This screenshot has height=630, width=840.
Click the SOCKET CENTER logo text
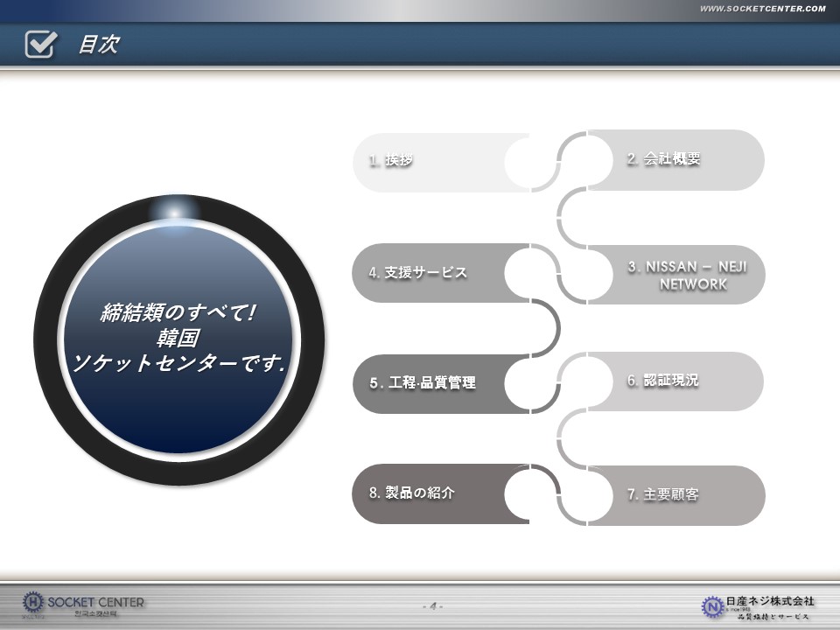click(x=96, y=602)
